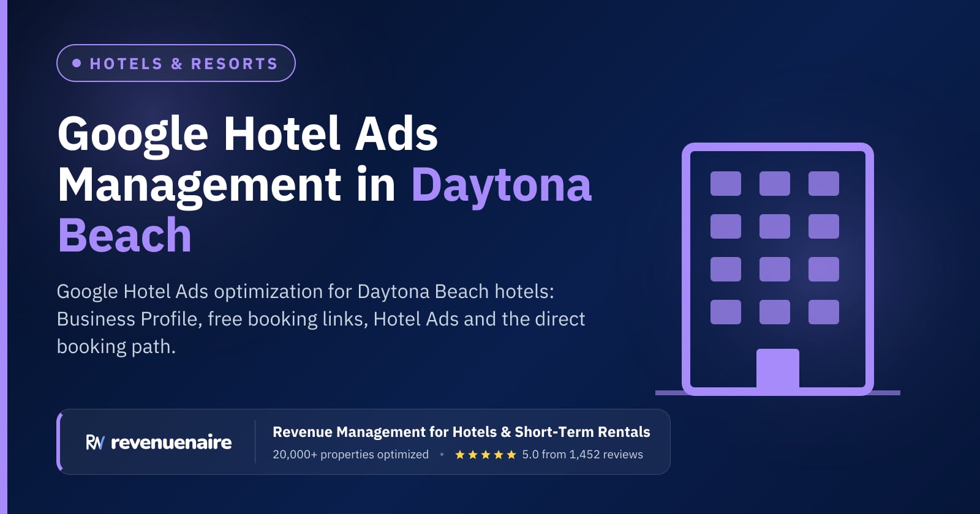Click the five gold star rating
Viewport: 980px width, 514px height.
tap(486, 455)
